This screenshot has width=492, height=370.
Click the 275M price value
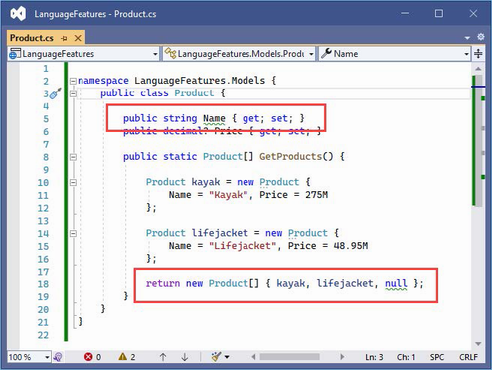click(x=316, y=195)
